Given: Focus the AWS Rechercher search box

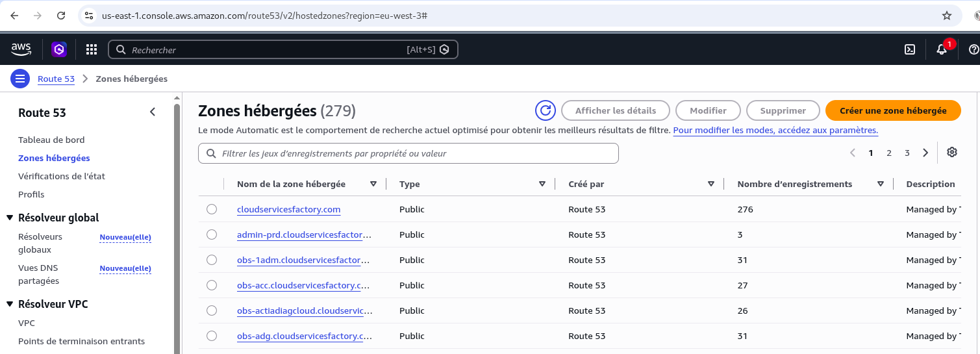Looking at the screenshot, I should click(283, 49).
